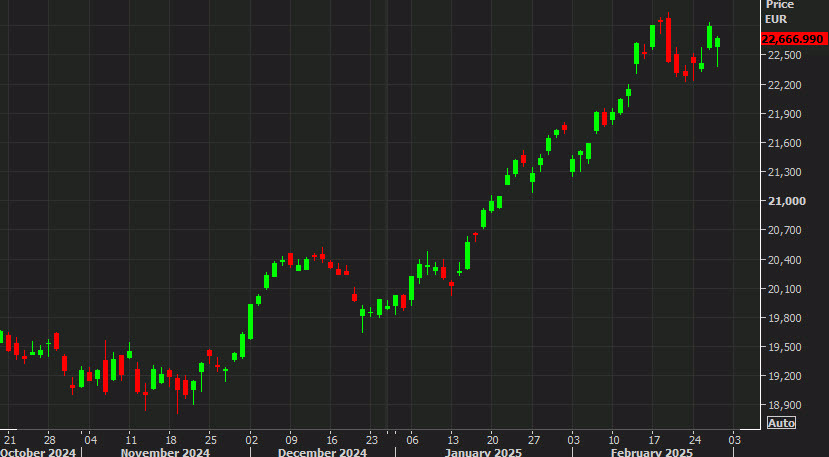829x457 pixels.
Task: Click the 28 date tick label
Action: [50, 440]
